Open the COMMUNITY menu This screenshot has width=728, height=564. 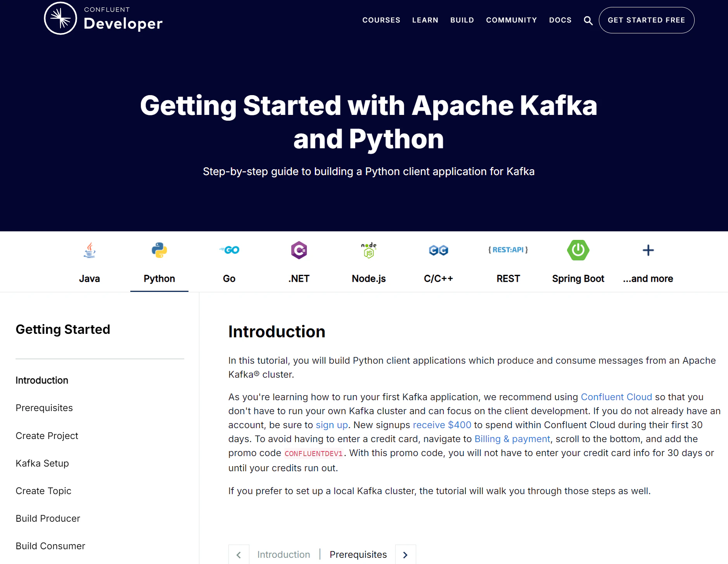point(512,20)
